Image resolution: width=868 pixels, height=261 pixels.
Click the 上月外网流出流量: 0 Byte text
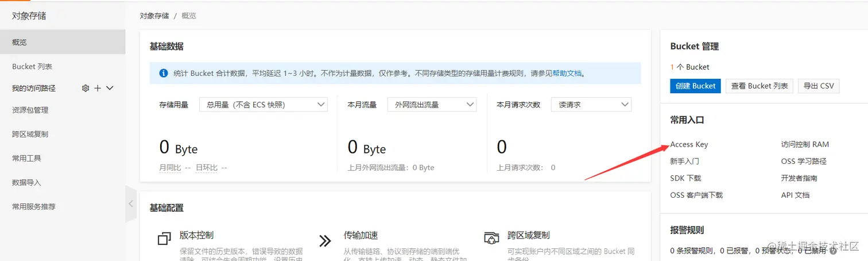pos(391,167)
